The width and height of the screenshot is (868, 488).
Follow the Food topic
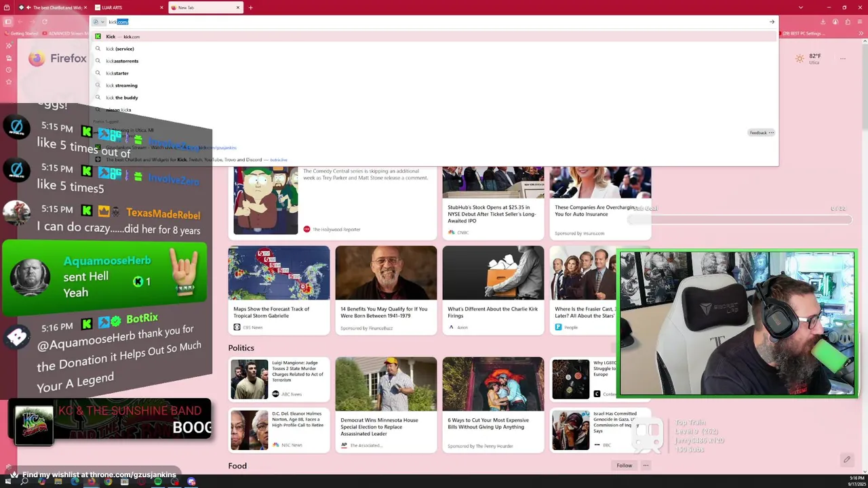(624, 466)
